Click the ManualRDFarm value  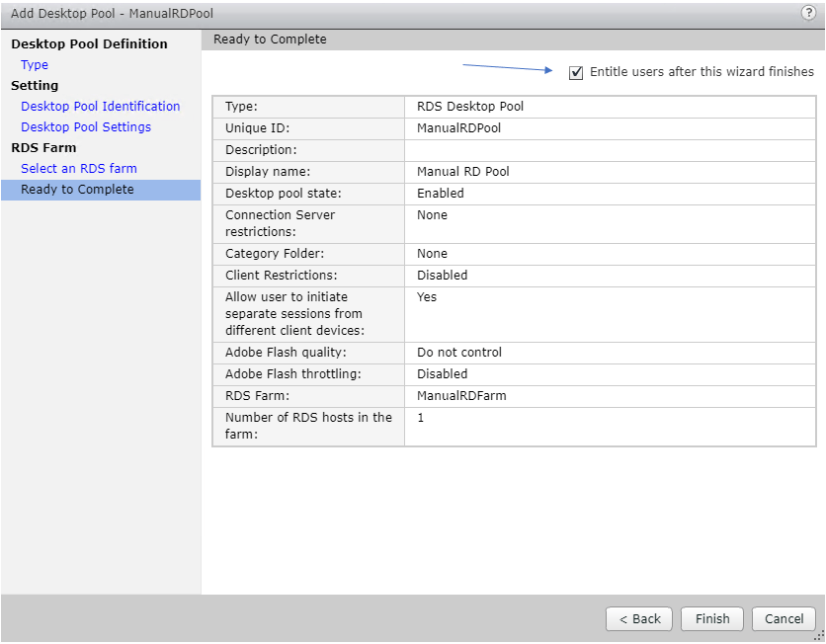[x=461, y=395]
